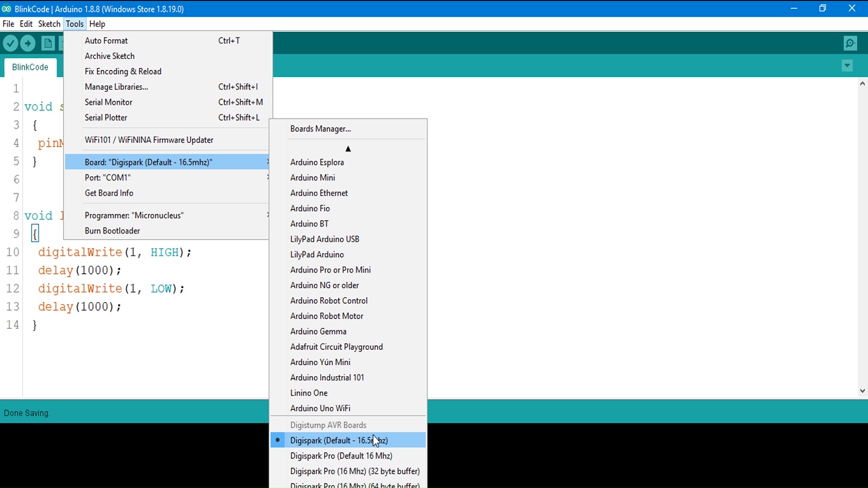
Task: Close the Tools menu
Action: pyautogui.click(x=75, y=24)
